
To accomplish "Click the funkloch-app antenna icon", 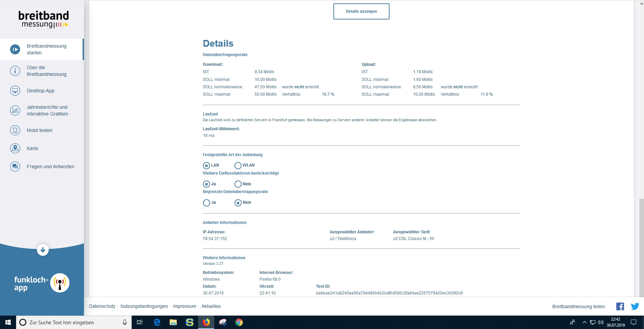I will coord(60,283).
